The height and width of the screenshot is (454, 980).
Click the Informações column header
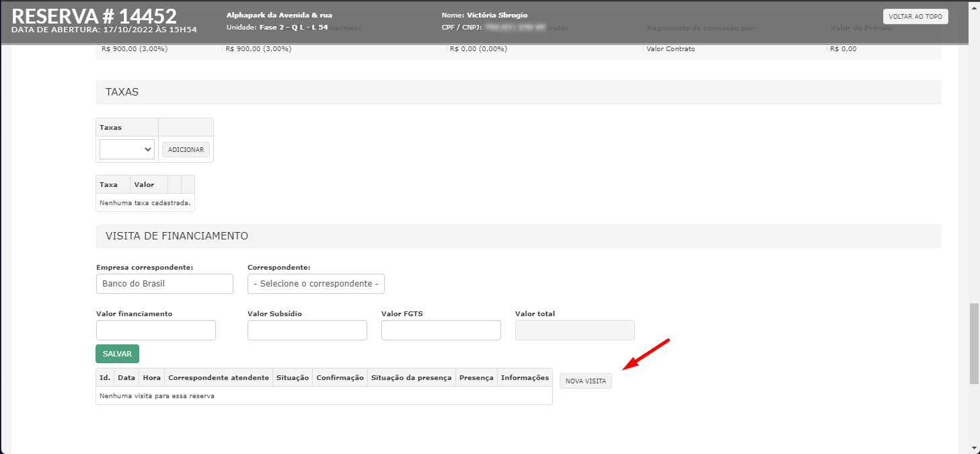pos(525,378)
